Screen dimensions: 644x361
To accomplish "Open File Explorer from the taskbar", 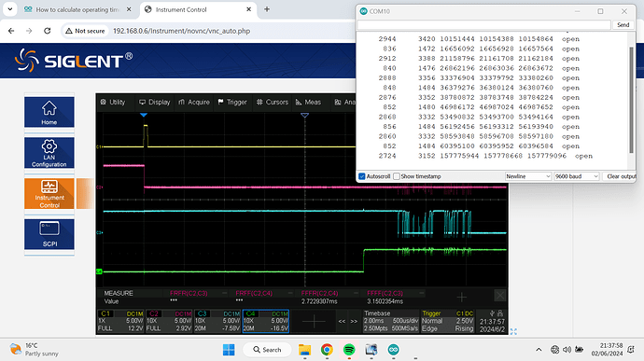I will (305, 350).
